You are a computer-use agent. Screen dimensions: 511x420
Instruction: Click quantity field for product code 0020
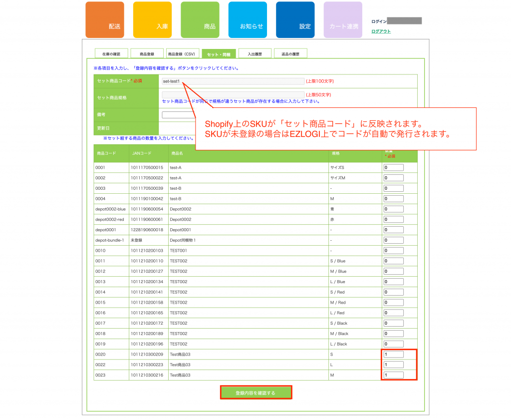(393, 355)
